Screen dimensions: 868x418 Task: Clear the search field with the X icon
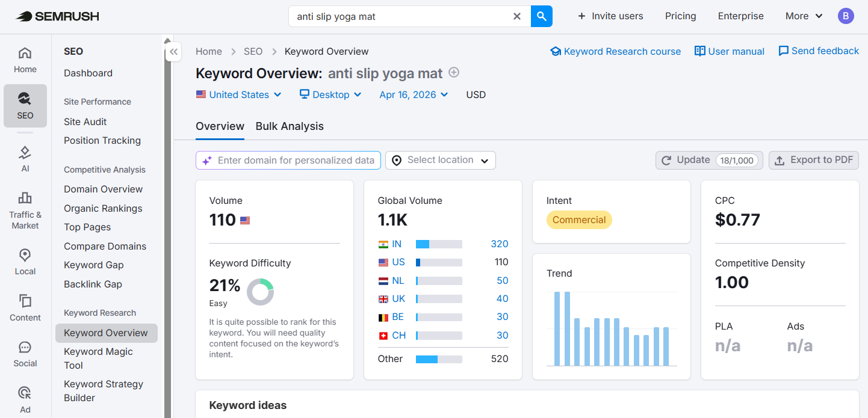tap(516, 16)
